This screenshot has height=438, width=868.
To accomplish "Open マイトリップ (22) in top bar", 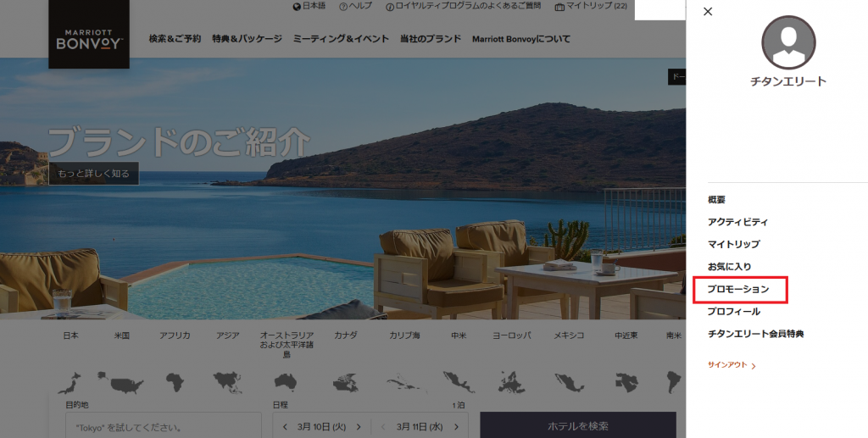I will click(x=591, y=7).
